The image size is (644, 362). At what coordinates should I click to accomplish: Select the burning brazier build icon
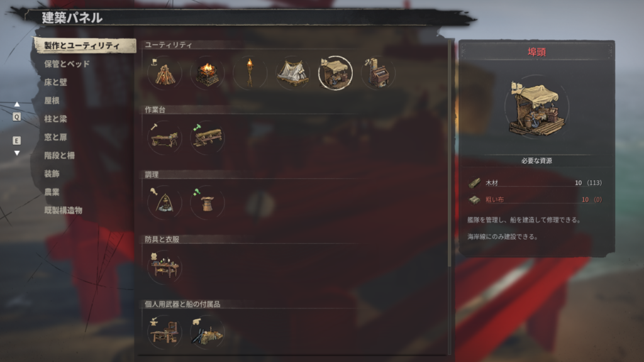click(x=207, y=73)
